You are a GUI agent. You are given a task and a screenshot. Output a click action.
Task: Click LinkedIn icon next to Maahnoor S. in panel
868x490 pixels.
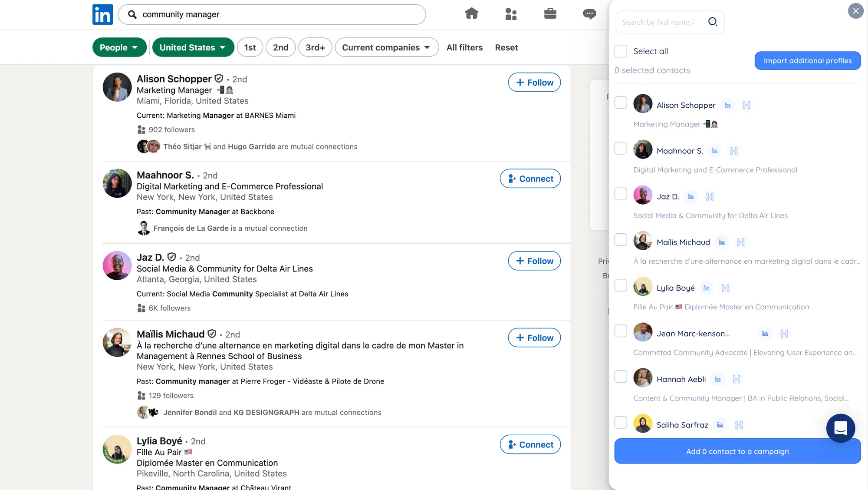click(x=714, y=151)
